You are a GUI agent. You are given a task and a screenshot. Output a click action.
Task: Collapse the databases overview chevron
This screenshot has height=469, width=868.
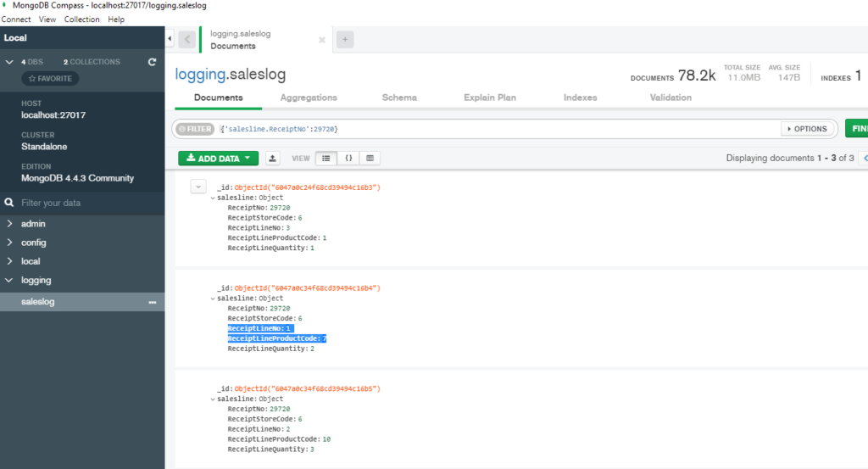coord(9,62)
